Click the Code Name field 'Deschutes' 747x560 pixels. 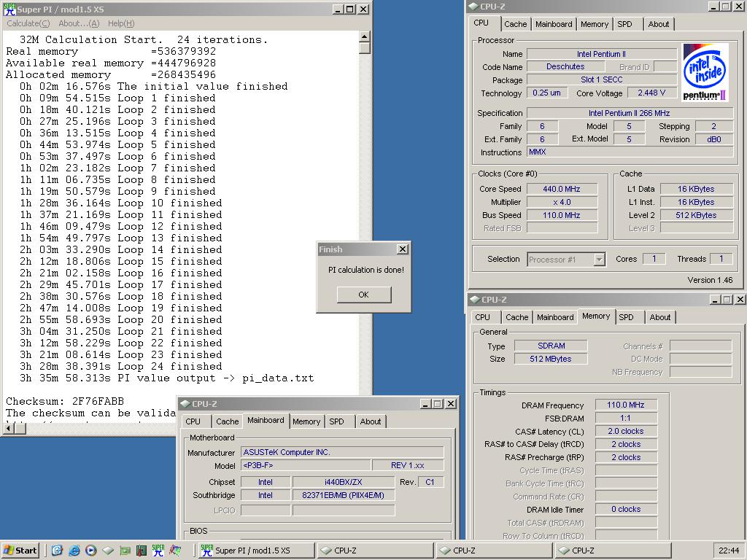pyautogui.click(x=565, y=67)
